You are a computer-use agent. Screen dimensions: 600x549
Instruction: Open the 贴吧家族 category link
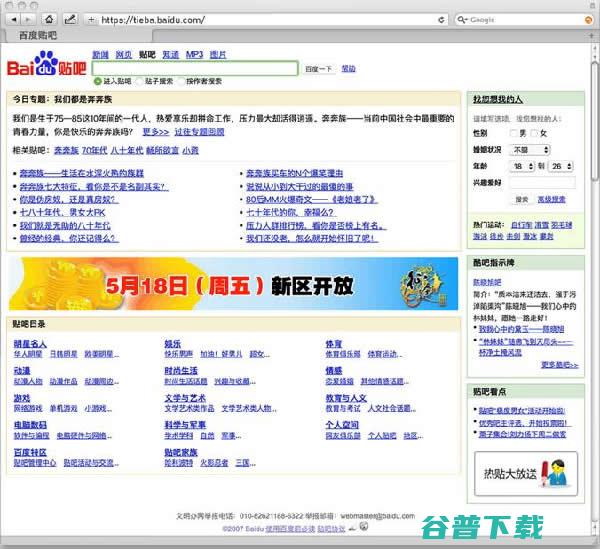click(181, 453)
